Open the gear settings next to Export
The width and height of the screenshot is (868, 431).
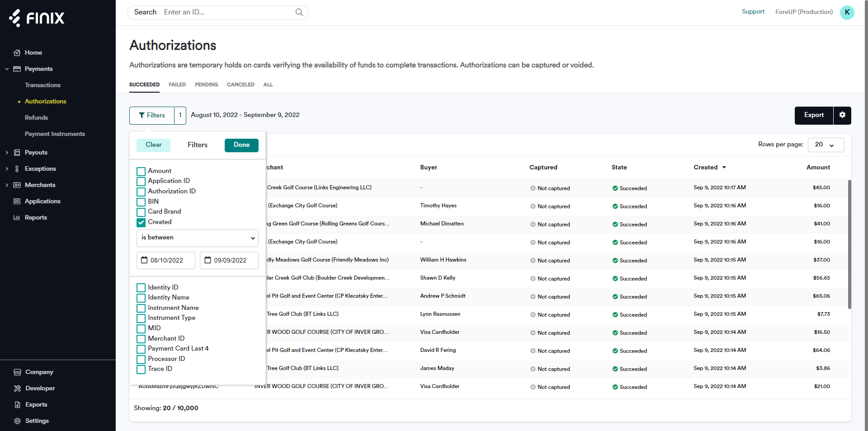pyautogui.click(x=842, y=115)
